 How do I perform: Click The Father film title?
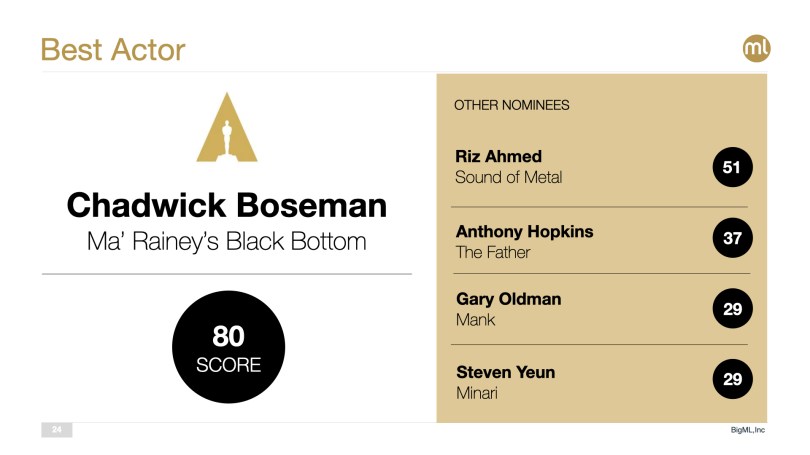point(492,253)
